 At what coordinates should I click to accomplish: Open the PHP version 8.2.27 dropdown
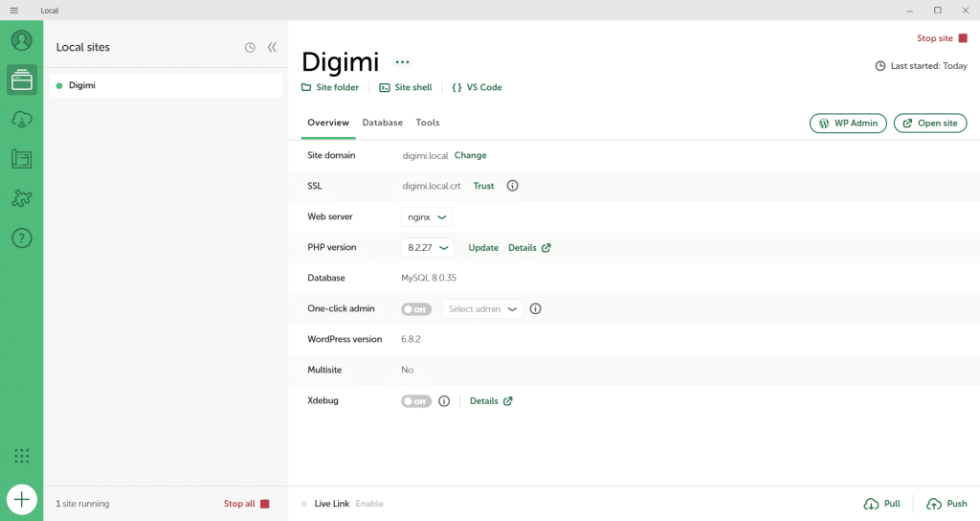[428, 248]
